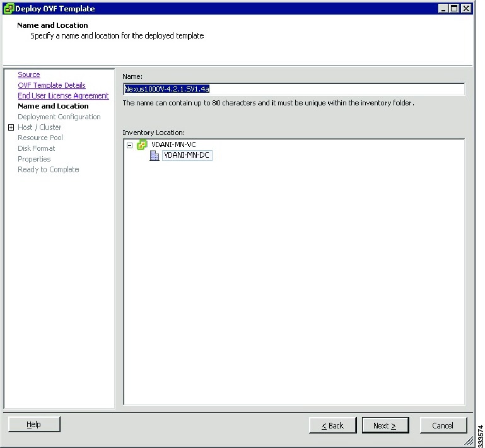Click the Deploy OVF Template title bar icon

[x=8, y=8]
